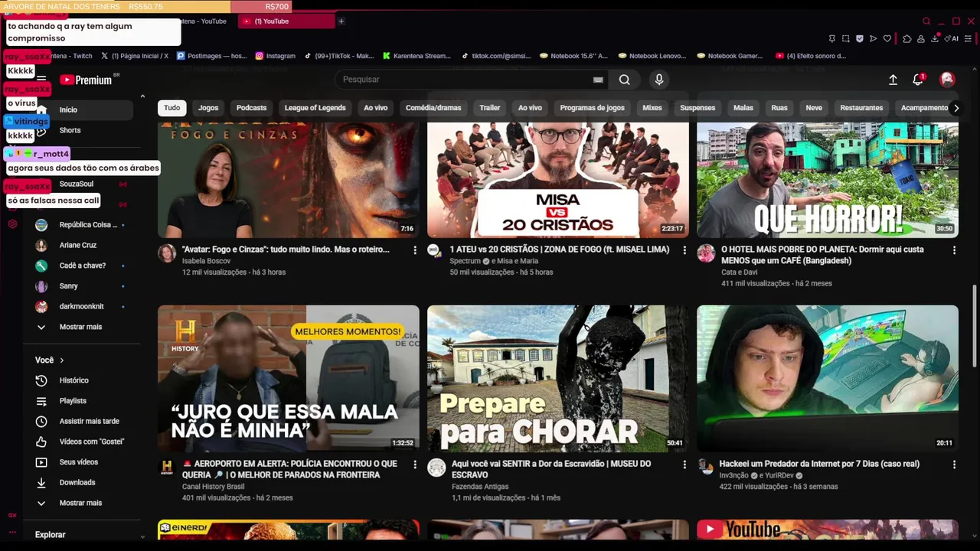Open a new browser tab with plus
Image resolution: width=980 pixels, height=551 pixels.
[341, 21]
